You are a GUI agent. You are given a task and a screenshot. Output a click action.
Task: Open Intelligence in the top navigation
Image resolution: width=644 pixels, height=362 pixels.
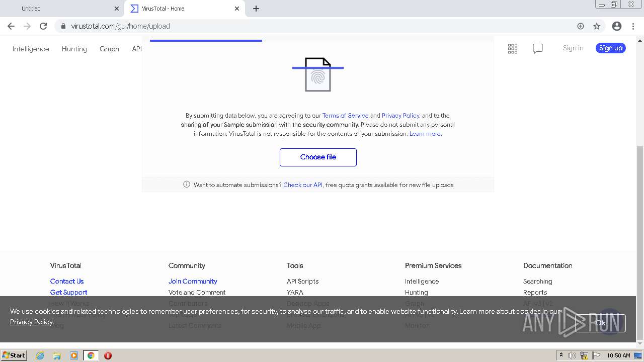31,49
